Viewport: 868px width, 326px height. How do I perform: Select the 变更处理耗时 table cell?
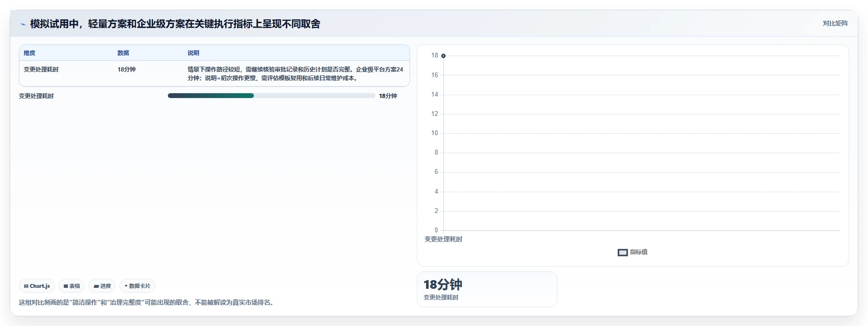(41, 70)
